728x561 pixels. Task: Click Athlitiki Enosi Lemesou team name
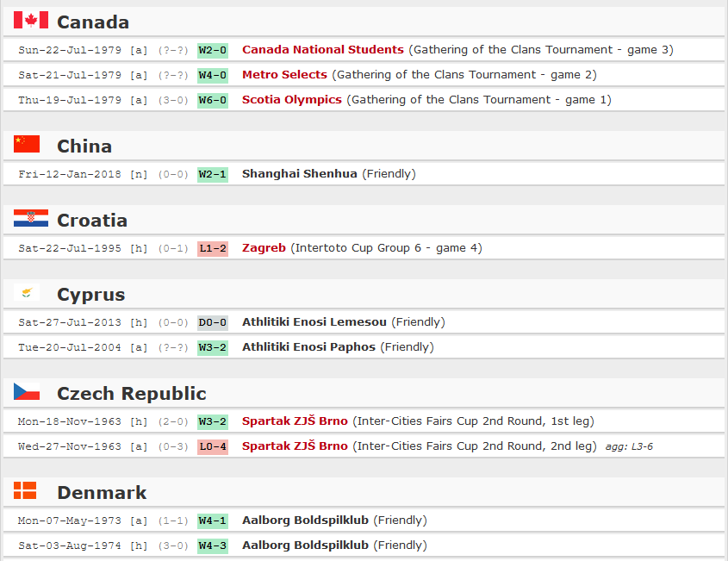tap(314, 322)
